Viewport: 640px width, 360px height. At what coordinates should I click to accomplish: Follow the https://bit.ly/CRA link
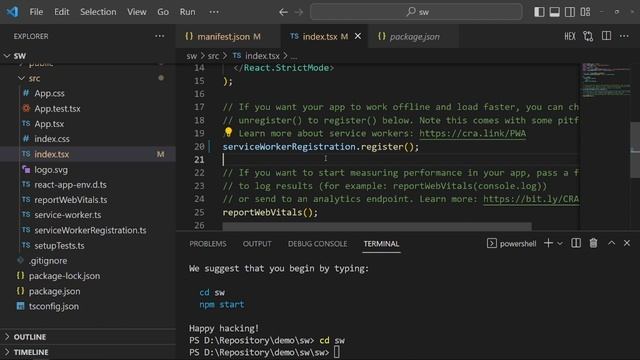[x=531, y=199]
